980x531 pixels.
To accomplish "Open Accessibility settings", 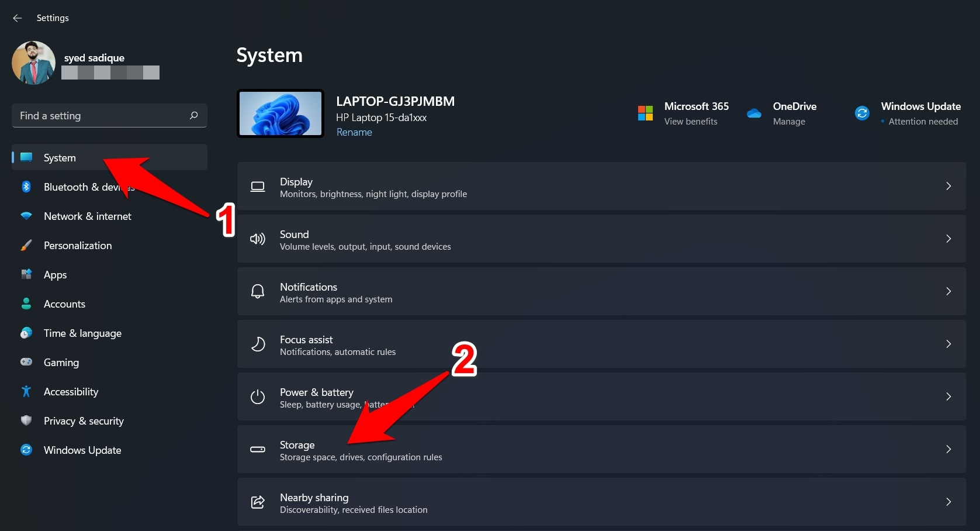I will coord(71,391).
